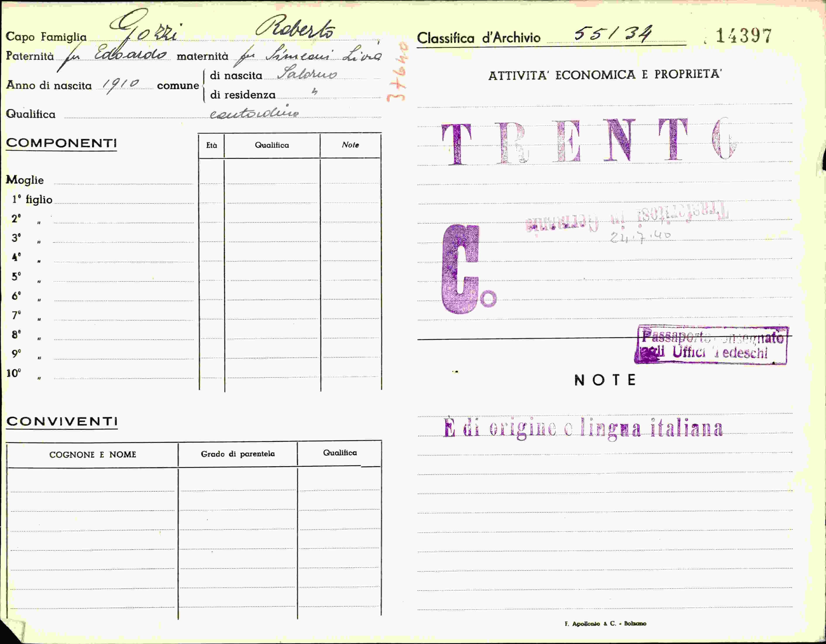Viewport: 826px width, 644px height.
Task: Click the 'di nascita' label
Action: (x=236, y=75)
